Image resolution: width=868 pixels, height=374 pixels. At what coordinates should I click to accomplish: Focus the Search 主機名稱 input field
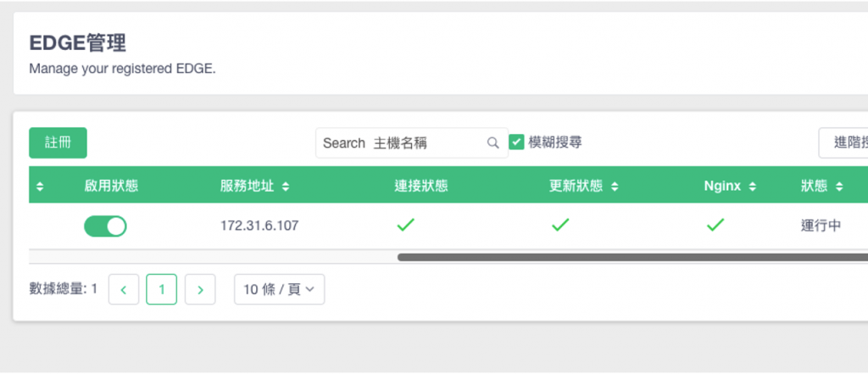point(401,143)
